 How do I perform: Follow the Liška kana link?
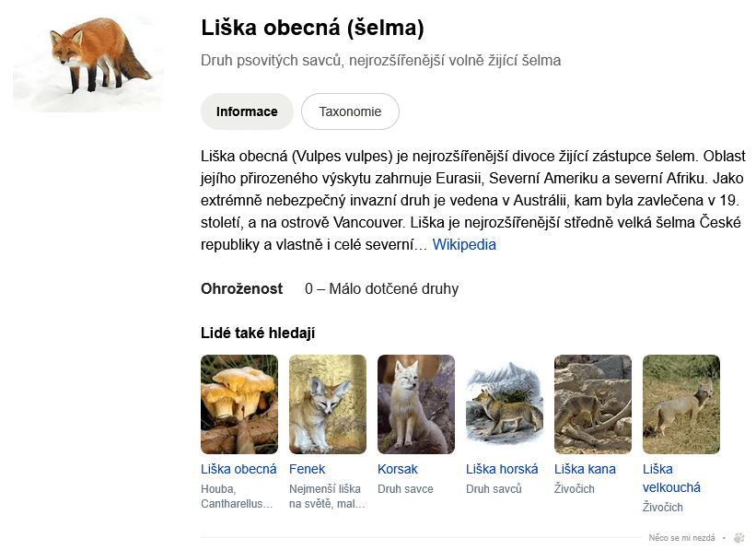585,469
